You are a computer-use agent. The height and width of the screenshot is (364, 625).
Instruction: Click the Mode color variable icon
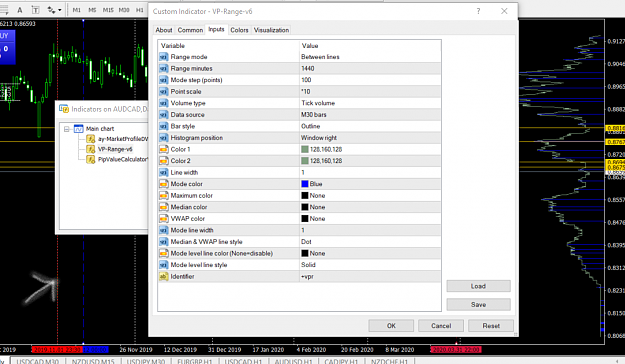click(164, 184)
